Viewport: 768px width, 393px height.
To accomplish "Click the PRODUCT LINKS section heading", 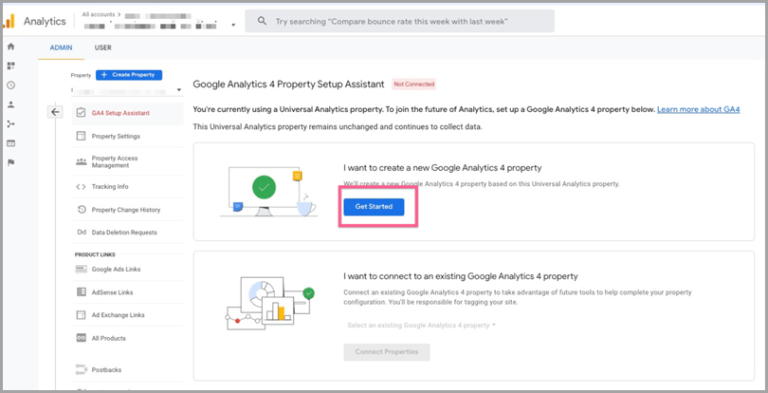I will (95, 254).
